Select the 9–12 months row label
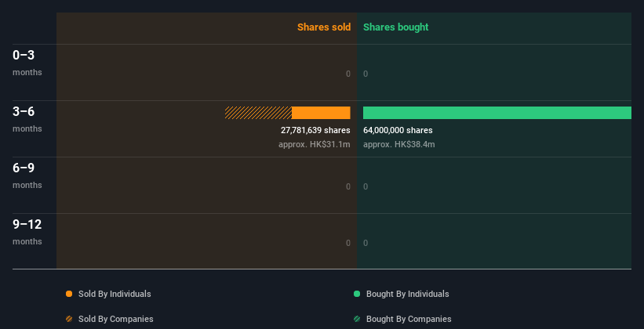This screenshot has width=644, height=329. pos(27,232)
